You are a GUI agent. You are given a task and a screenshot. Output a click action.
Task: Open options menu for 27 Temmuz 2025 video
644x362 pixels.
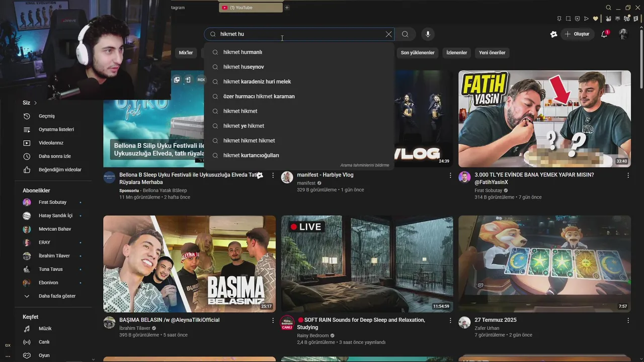pyautogui.click(x=628, y=320)
